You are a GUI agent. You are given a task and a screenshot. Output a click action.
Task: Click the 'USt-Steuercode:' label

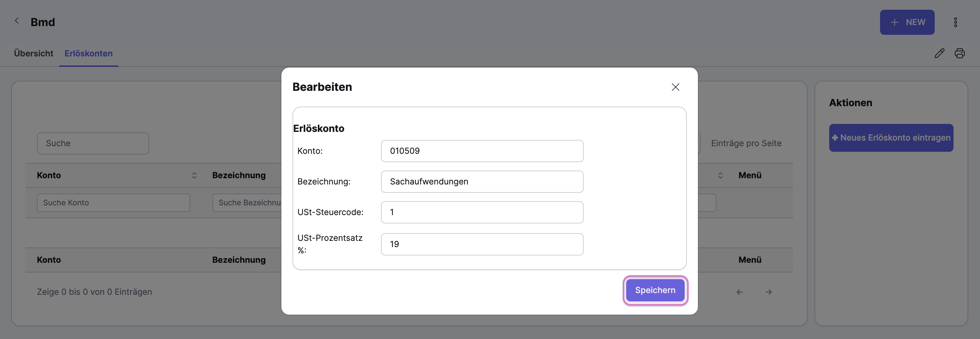coord(330,212)
